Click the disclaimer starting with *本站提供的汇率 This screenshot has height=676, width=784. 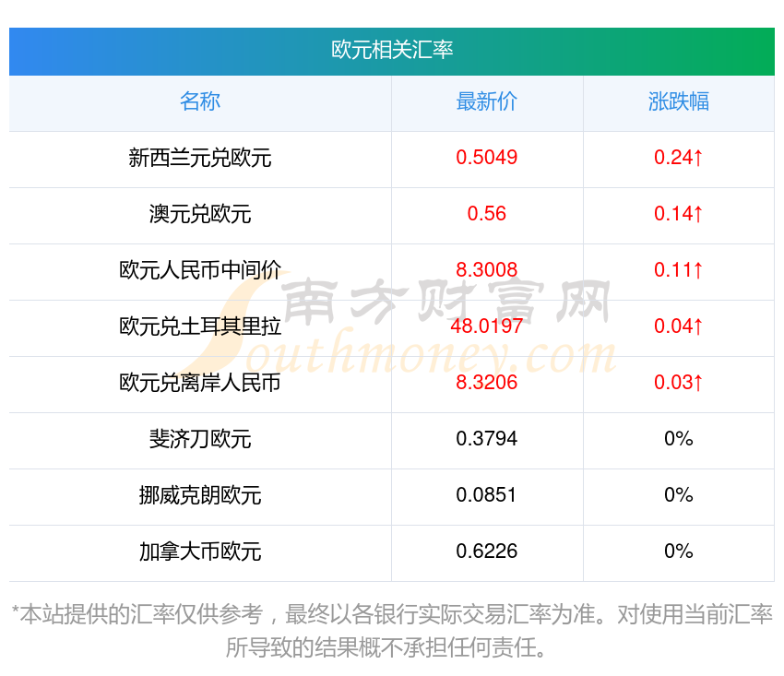coord(392,631)
